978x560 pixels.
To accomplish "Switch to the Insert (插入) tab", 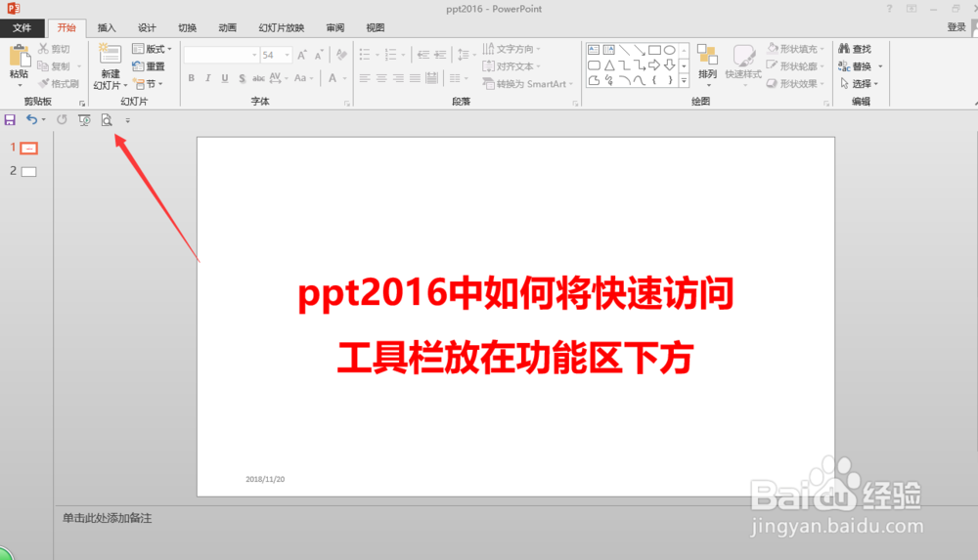I will tap(107, 27).
